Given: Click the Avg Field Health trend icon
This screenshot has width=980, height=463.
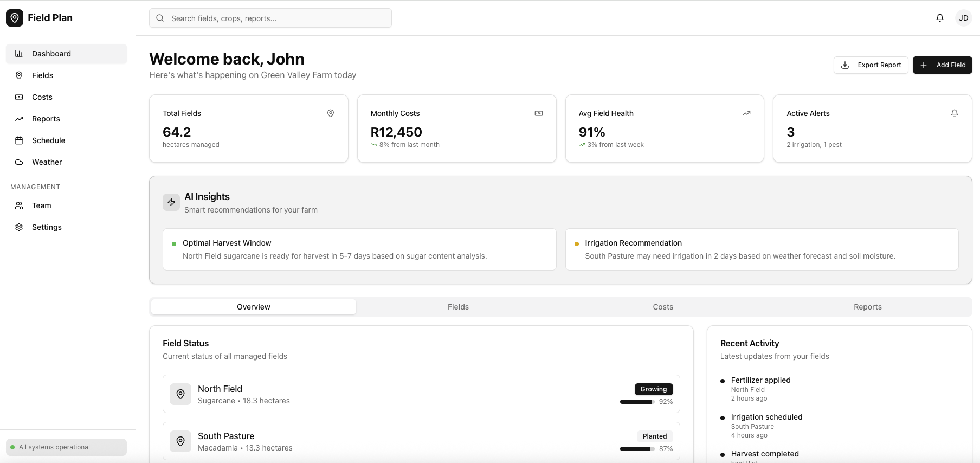Looking at the screenshot, I should (x=746, y=113).
